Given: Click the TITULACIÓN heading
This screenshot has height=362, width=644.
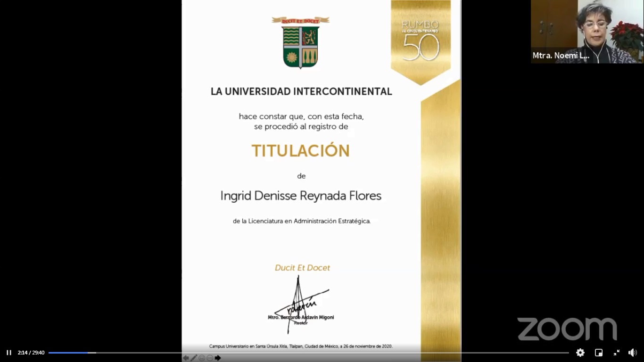Looking at the screenshot, I should pyautogui.click(x=301, y=151).
